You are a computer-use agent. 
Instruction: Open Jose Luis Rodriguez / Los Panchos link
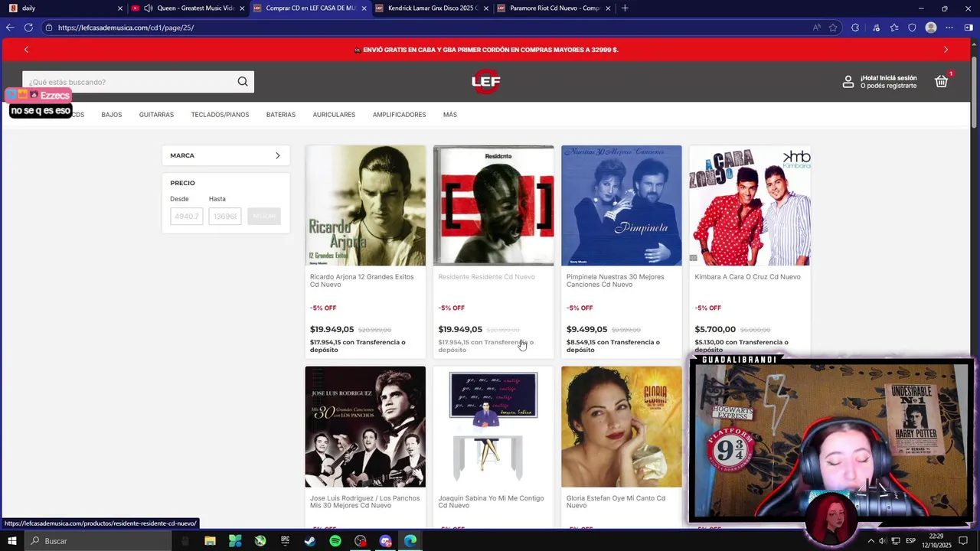(364, 502)
